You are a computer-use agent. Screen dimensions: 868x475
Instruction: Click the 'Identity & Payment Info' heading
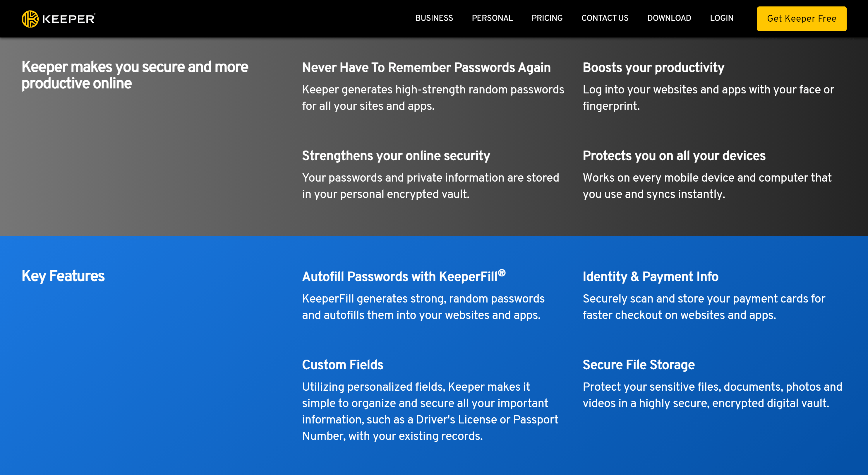pos(650,276)
